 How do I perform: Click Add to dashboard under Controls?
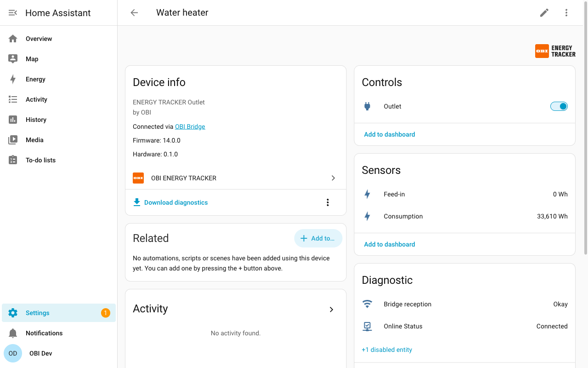[390, 134]
